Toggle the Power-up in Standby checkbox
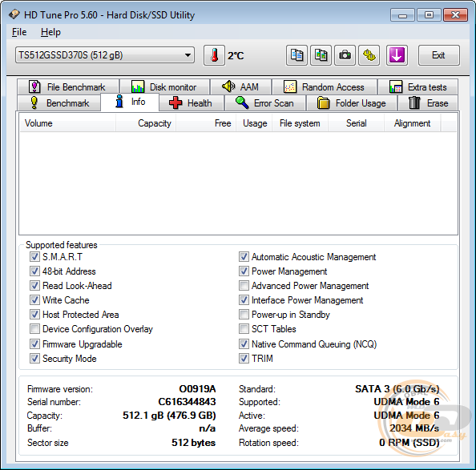The width and height of the screenshot is (476, 470). click(244, 314)
